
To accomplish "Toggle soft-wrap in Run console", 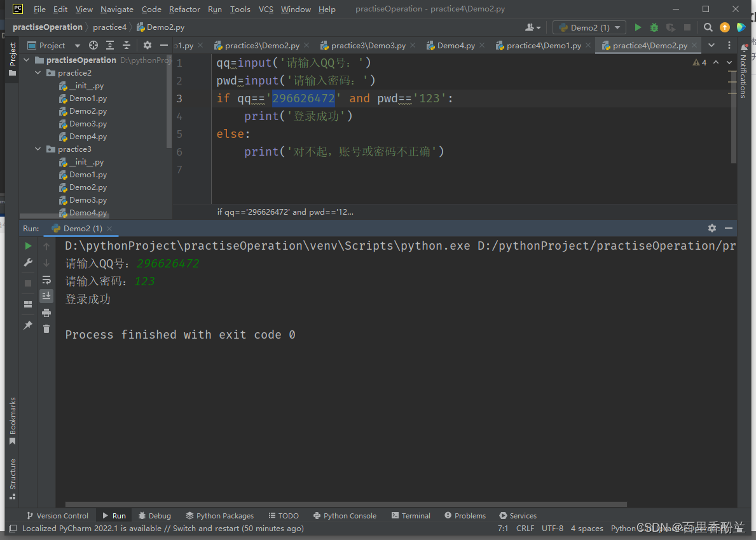I will tap(46, 280).
